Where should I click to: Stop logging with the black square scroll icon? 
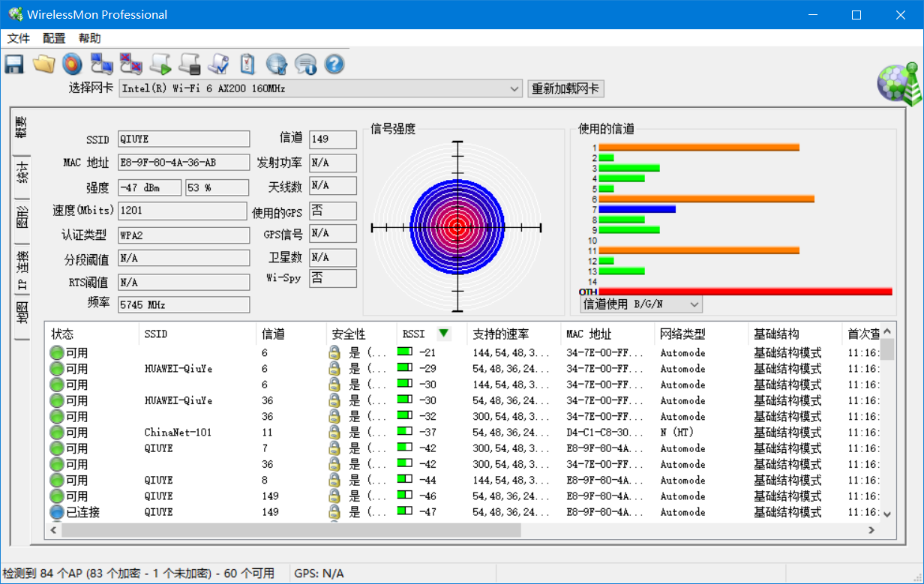click(x=188, y=64)
